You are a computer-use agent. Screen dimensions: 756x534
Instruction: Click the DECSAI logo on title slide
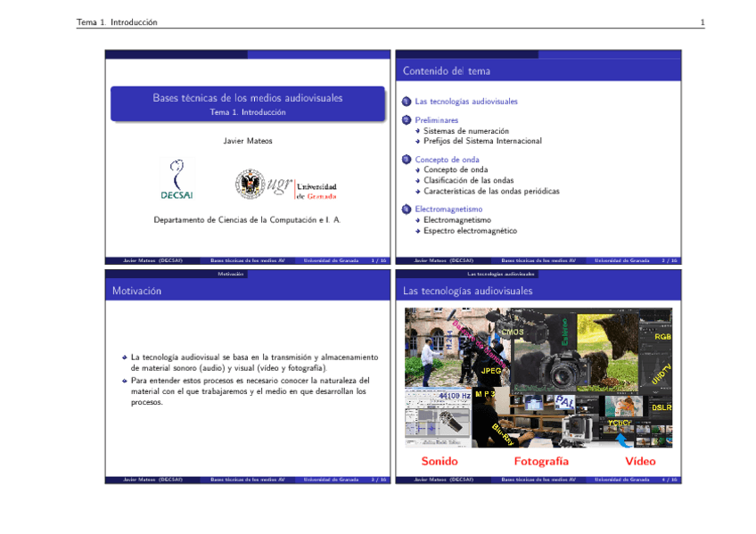click(x=177, y=179)
